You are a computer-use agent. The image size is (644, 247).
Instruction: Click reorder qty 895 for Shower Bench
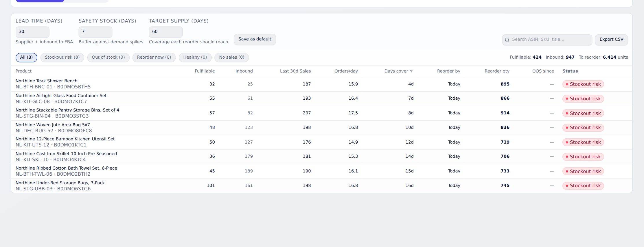(505, 84)
